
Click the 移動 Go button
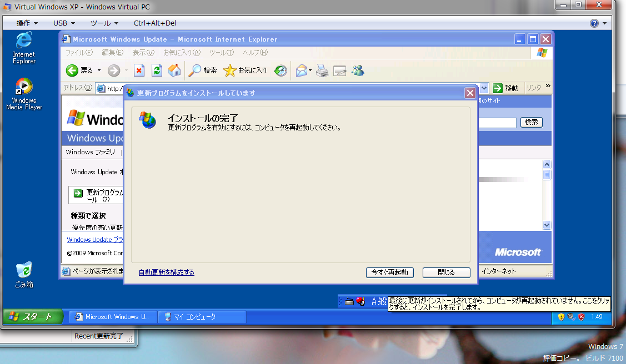(505, 88)
